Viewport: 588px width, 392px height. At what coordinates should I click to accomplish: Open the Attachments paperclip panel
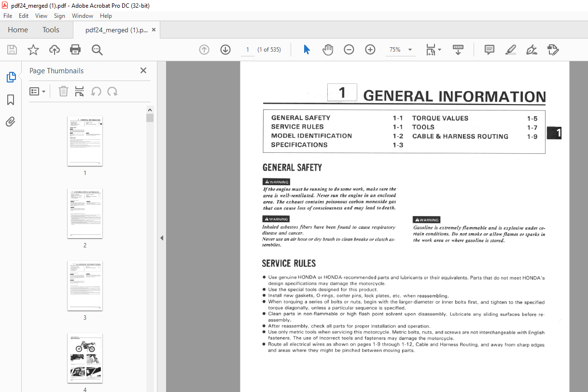11,122
